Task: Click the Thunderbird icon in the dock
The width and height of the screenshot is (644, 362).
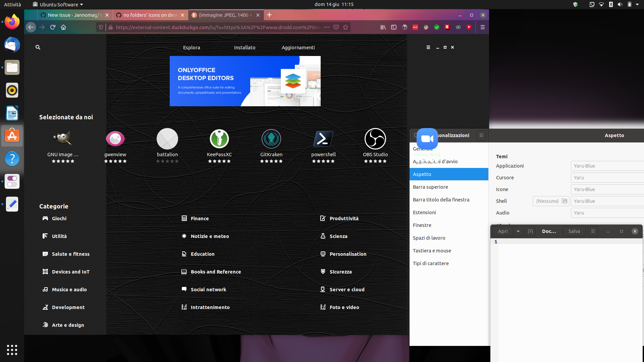Action: tap(12, 45)
